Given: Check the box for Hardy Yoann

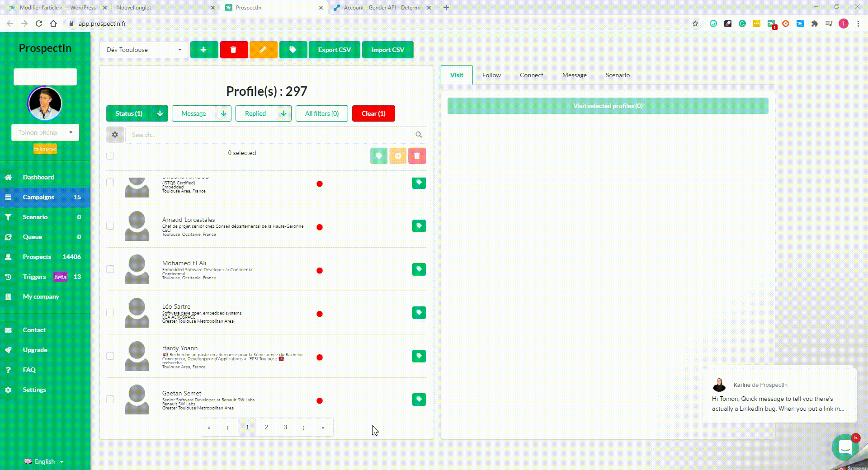Looking at the screenshot, I should click(110, 356).
